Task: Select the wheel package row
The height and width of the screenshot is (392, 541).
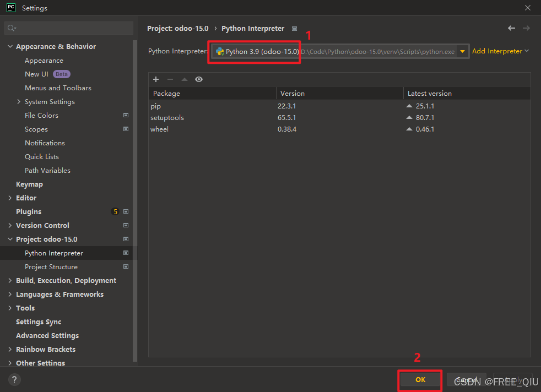Action: click(x=339, y=129)
